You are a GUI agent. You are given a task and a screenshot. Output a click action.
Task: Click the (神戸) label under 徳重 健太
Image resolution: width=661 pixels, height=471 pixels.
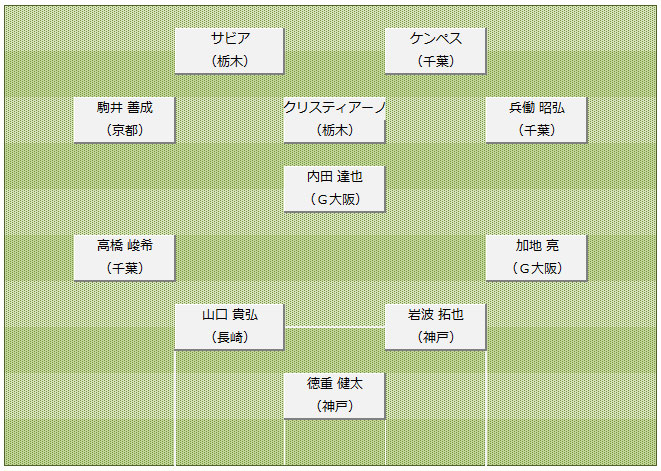coord(334,406)
